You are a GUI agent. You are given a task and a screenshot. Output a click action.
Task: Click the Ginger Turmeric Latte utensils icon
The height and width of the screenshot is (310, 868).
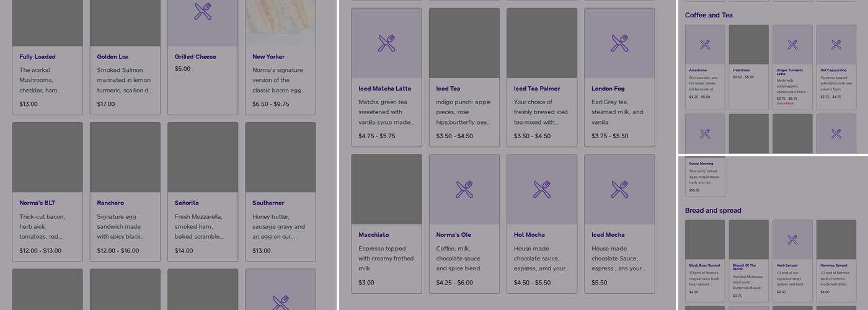point(792,45)
